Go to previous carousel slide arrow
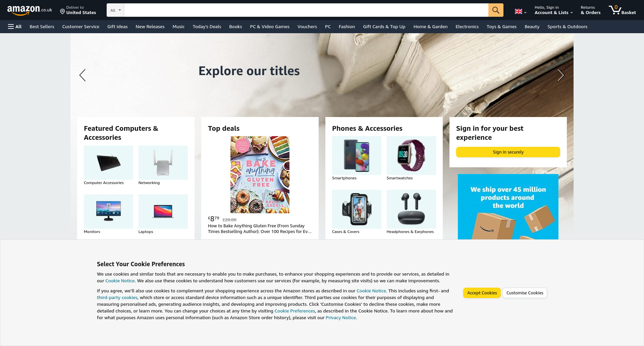The height and width of the screenshot is (346, 644). pos(83,75)
